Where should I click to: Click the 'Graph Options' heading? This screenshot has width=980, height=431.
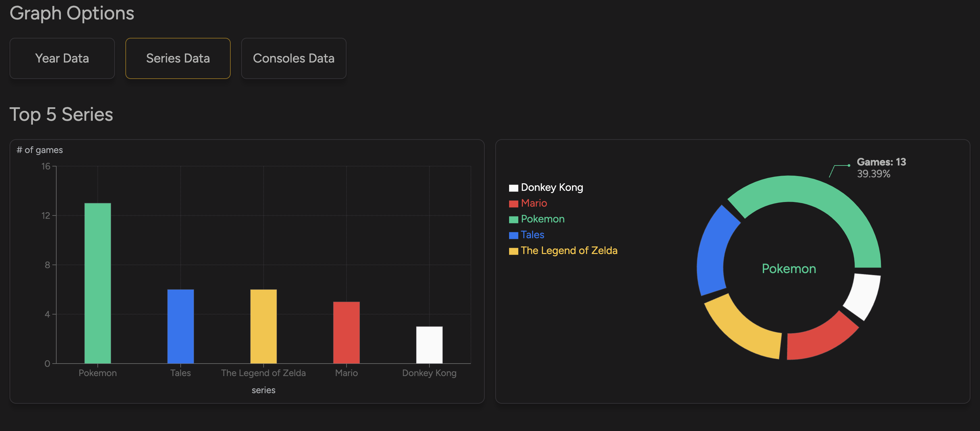pyautogui.click(x=72, y=13)
